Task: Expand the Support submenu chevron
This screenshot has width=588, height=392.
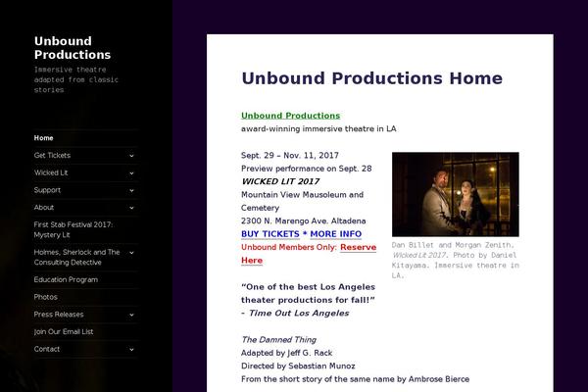Action: (x=131, y=190)
